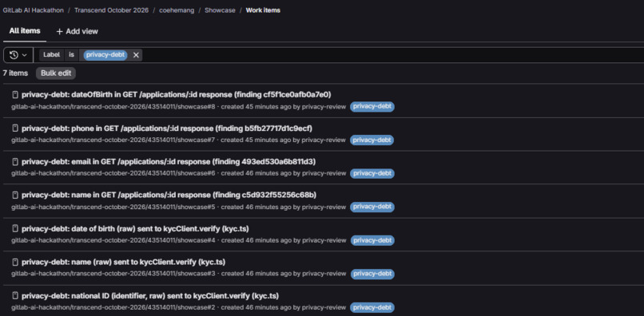
Task: Open name (raw) sent to kycClient issue
Action: (123, 262)
